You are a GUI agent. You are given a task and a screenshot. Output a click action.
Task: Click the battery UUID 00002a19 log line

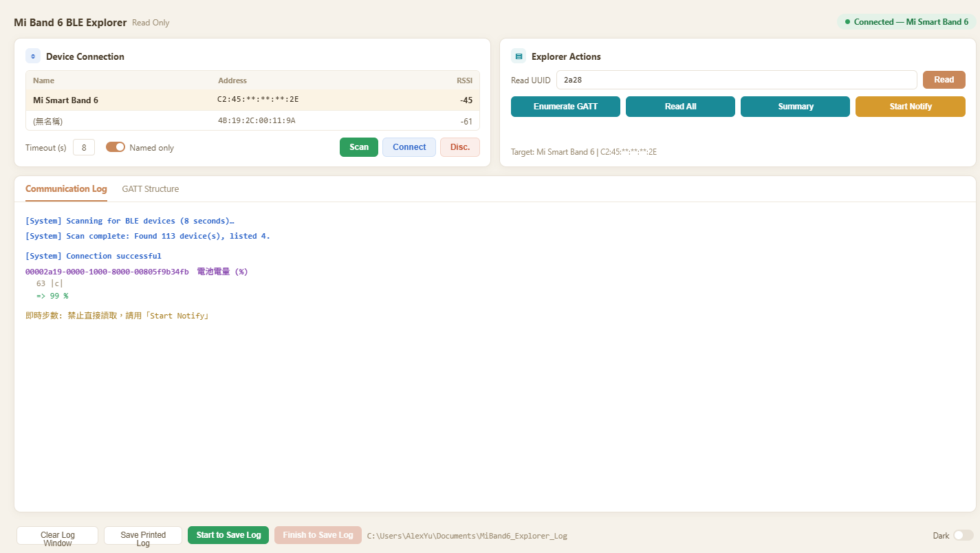[x=137, y=272]
